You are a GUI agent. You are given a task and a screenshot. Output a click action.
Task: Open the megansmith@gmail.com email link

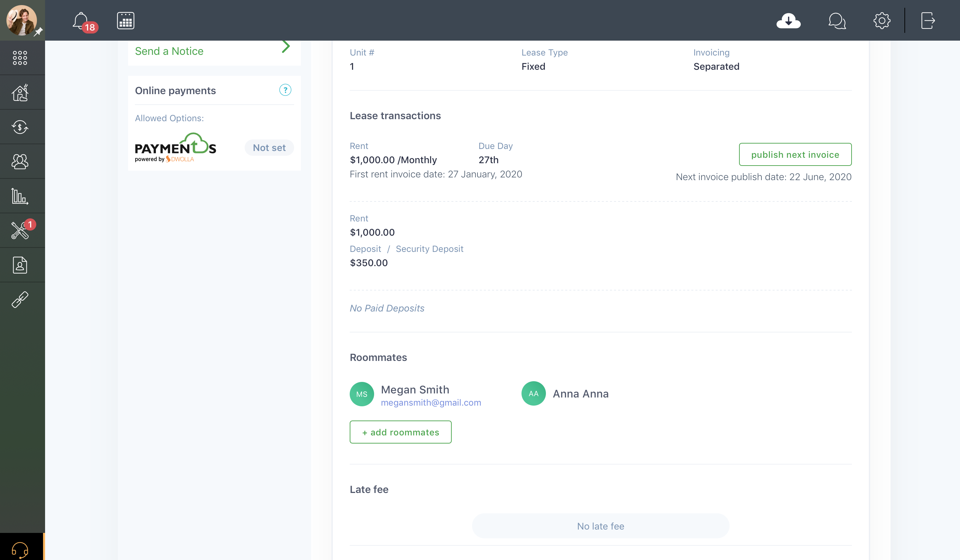click(x=431, y=402)
